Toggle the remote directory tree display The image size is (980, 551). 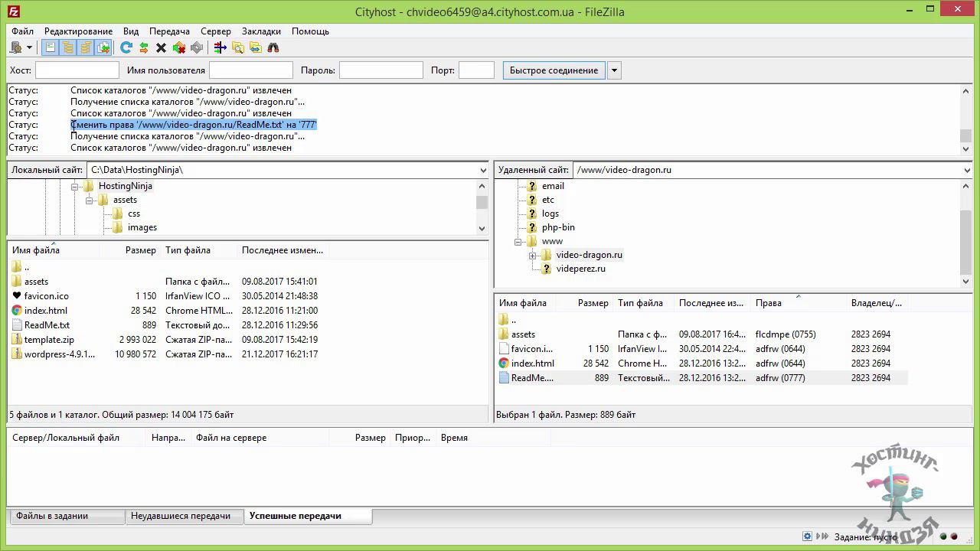pyautogui.click(x=85, y=47)
